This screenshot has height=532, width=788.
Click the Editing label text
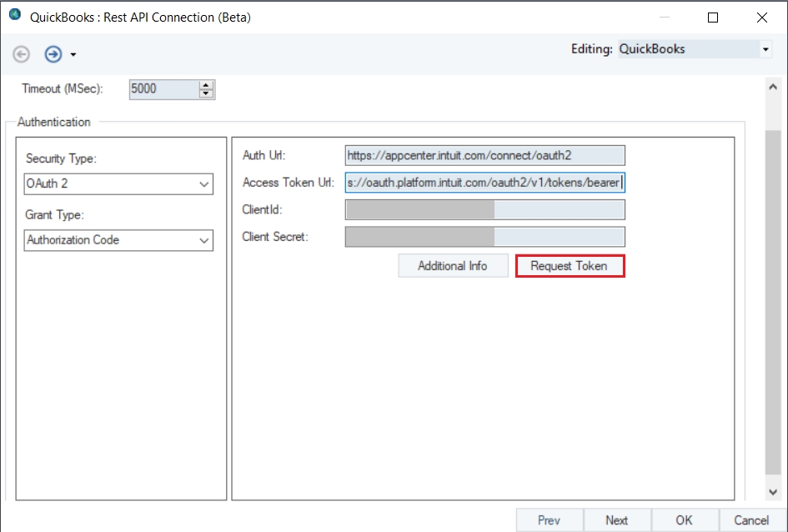(x=591, y=49)
